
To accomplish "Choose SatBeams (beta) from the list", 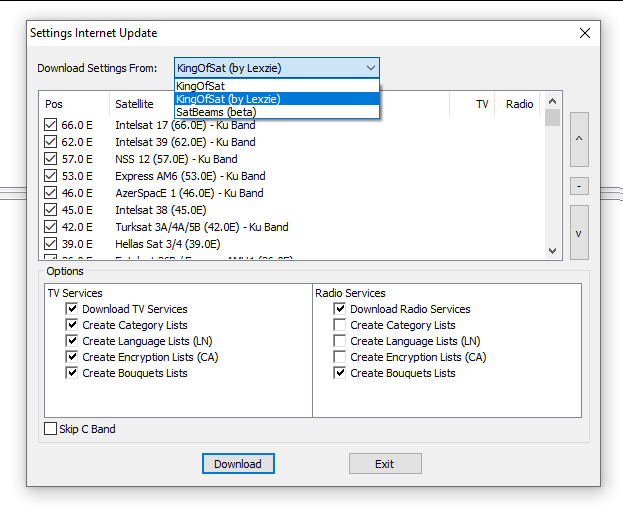I will [215, 112].
